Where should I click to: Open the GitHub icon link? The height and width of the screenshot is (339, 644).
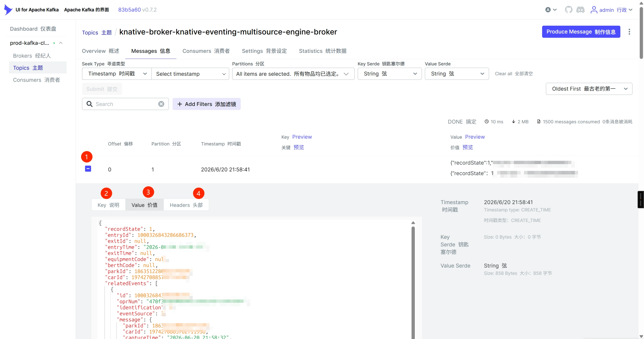tap(569, 10)
